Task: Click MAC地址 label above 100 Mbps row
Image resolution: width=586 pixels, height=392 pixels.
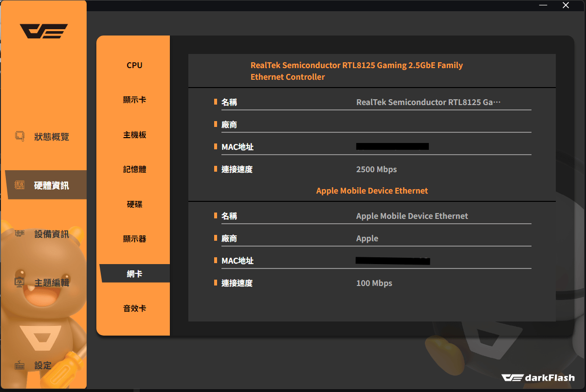Action: [x=237, y=261]
